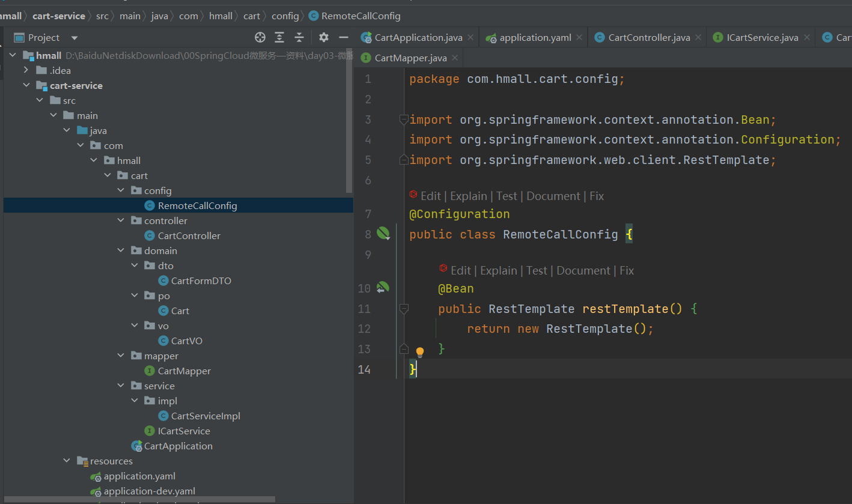The image size is (852, 504).
Task: Click Edit link above @Configuration
Action: [x=431, y=196]
